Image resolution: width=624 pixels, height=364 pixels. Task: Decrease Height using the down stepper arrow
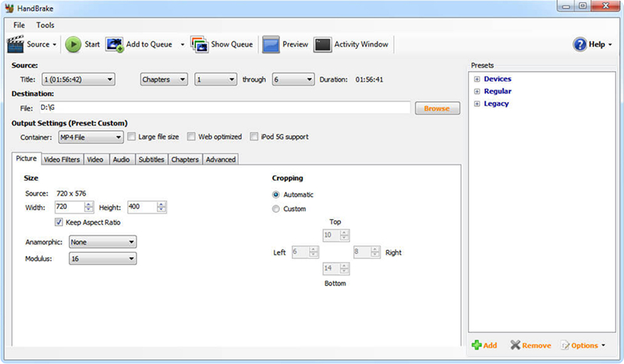pos(161,210)
